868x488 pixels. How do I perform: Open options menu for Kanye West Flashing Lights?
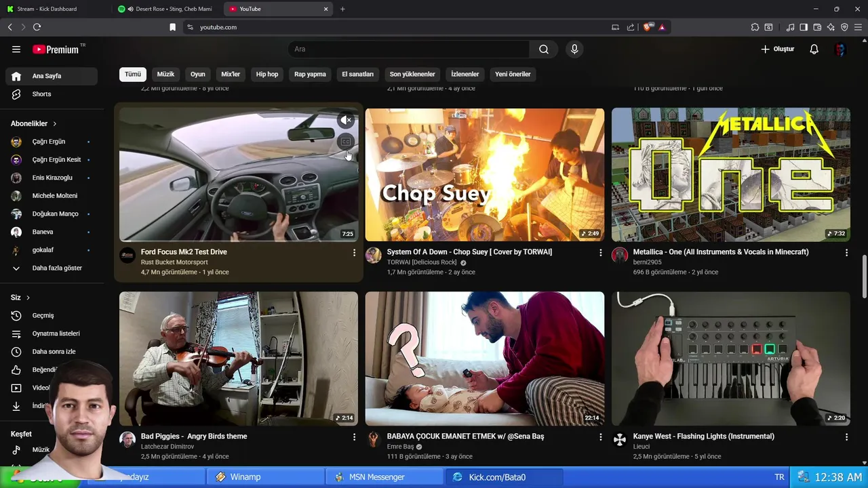(846, 437)
